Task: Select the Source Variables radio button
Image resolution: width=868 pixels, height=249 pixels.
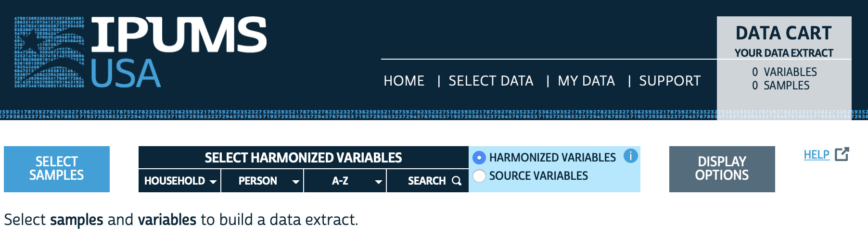Action: [x=479, y=176]
